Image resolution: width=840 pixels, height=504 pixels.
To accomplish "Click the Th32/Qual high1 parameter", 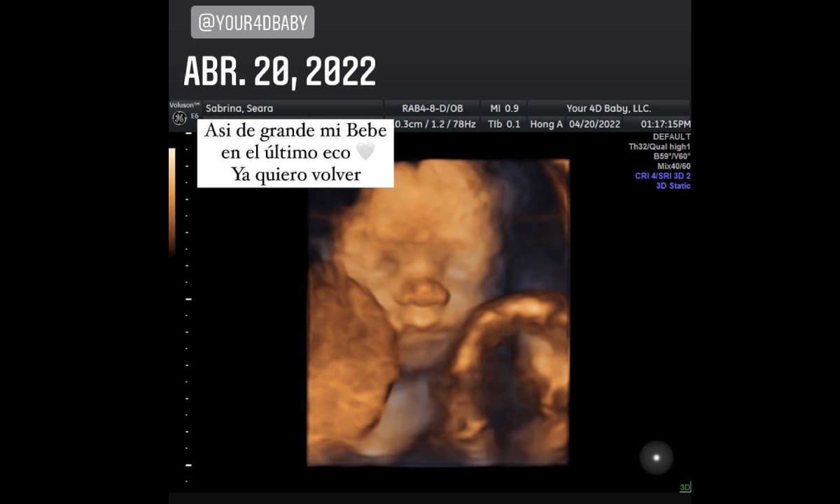I will pos(659,147).
